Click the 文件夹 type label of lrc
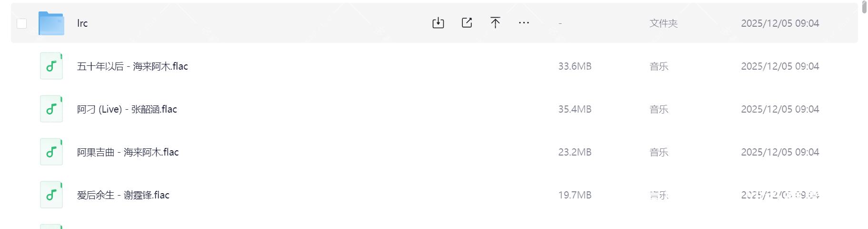 (x=663, y=23)
